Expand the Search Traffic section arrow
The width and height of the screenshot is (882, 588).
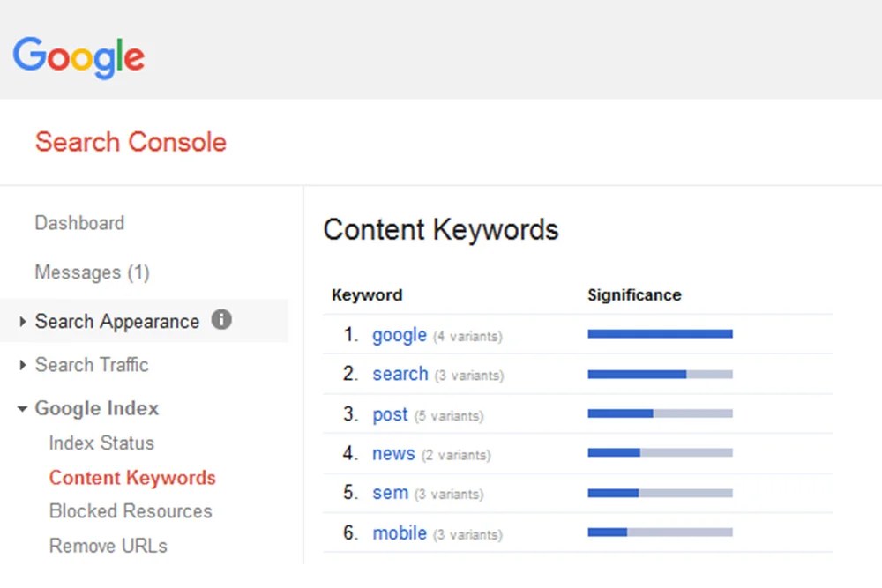(23, 365)
